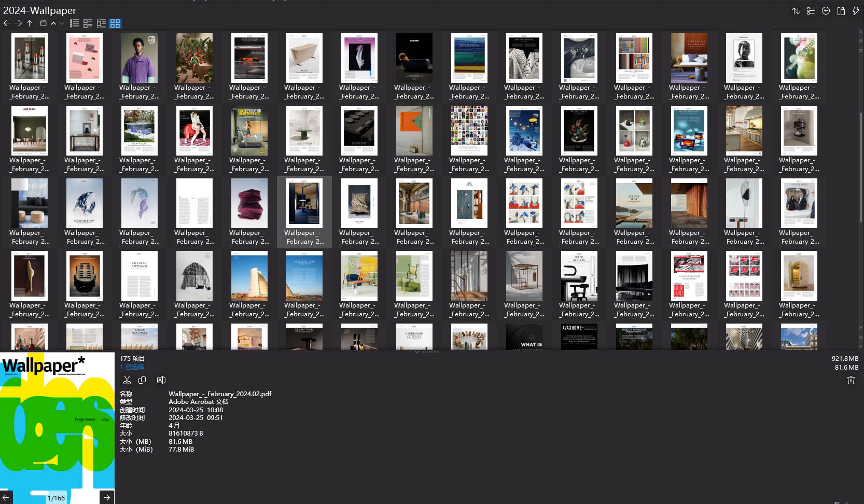Select the Cut icon for the file

click(x=127, y=380)
